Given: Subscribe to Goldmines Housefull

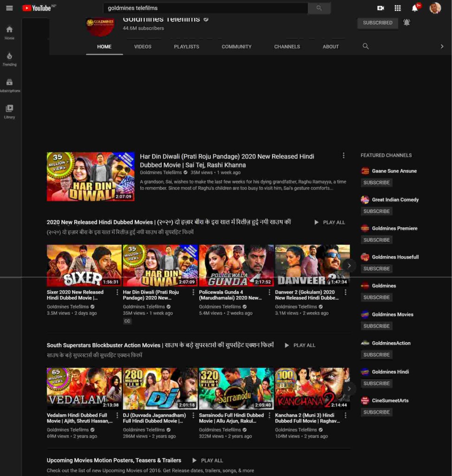Looking at the screenshot, I should point(376,269).
